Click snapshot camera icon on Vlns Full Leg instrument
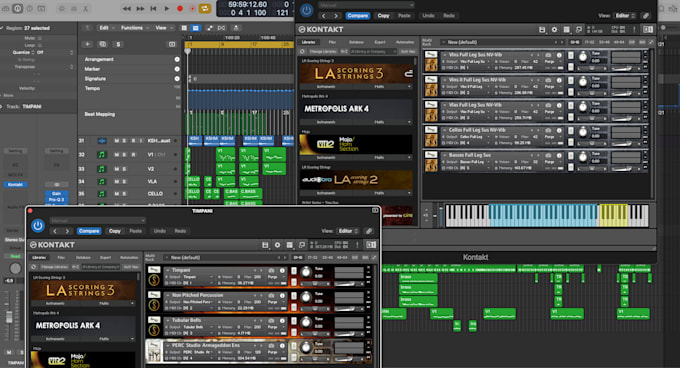Image resolution: width=680 pixels, height=368 pixels. (548, 55)
